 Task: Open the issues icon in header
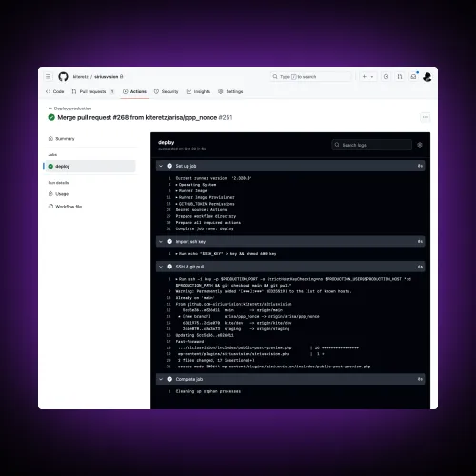tap(386, 77)
